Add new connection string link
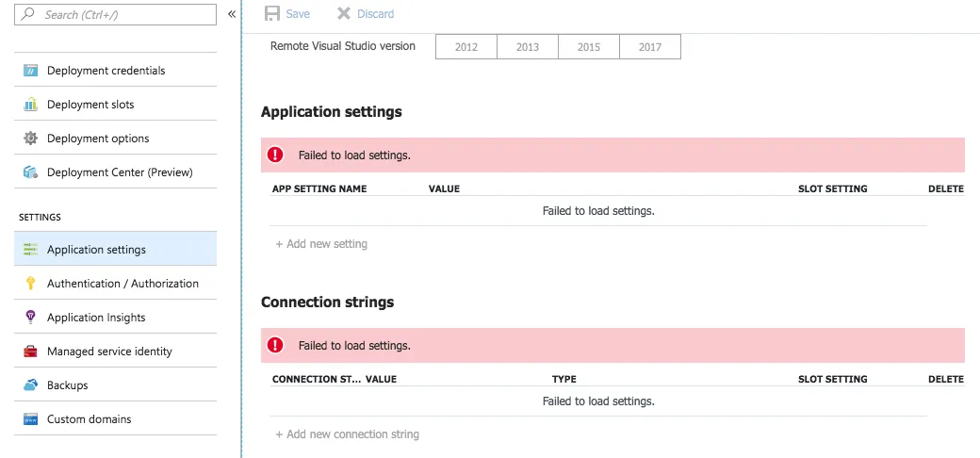 point(347,434)
